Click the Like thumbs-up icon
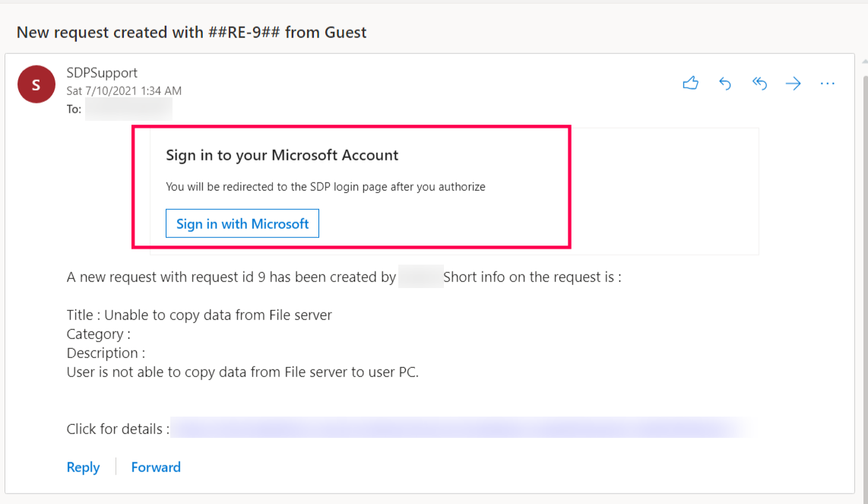This screenshot has width=868, height=504. coord(690,83)
